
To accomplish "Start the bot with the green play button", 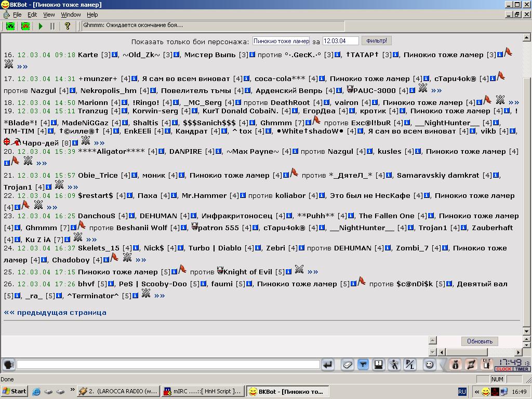I will (41, 26).
